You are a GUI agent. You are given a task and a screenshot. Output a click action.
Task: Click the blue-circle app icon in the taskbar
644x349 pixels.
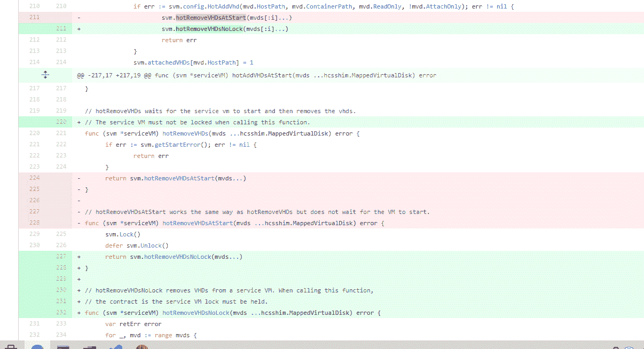(x=37, y=347)
